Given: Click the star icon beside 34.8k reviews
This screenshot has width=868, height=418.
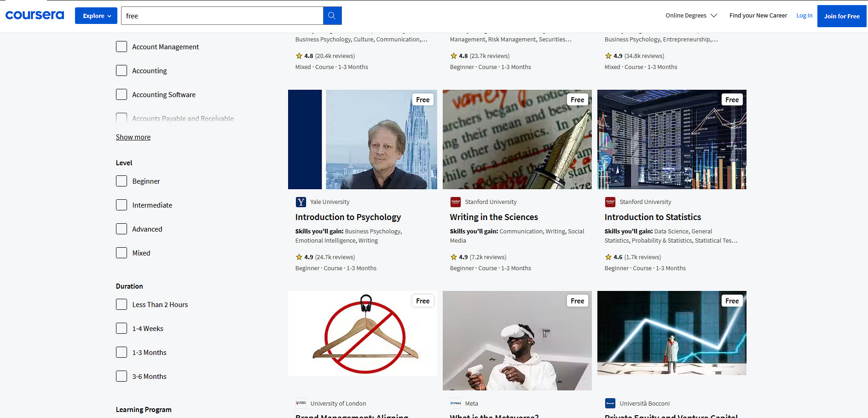Looking at the screenshot, I should (608, 56).
